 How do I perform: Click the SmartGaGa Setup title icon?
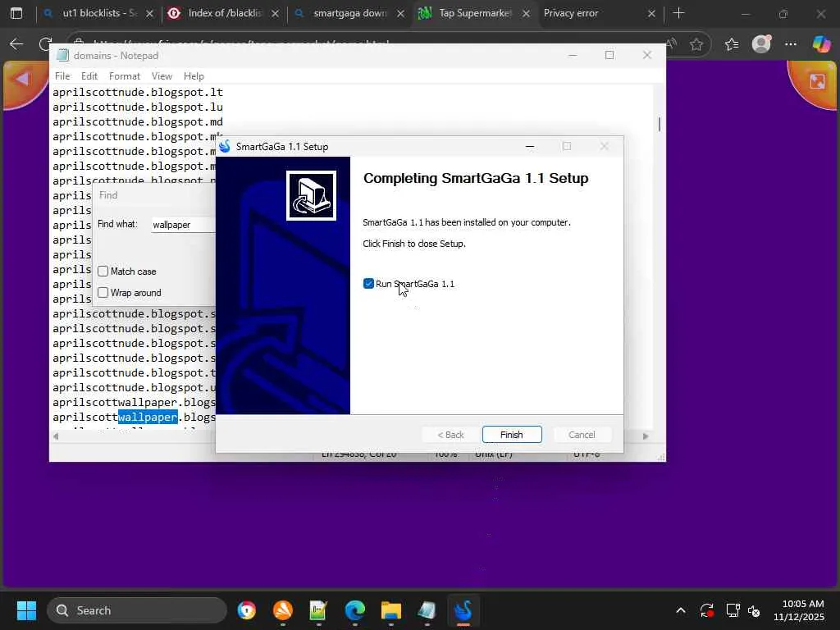pos(225,146)
